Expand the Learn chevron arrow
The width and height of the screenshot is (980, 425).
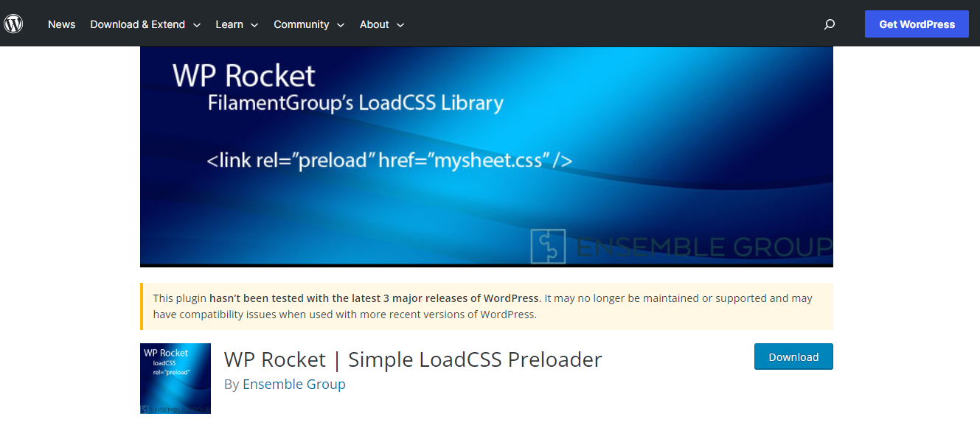click(x=254, y=25)
